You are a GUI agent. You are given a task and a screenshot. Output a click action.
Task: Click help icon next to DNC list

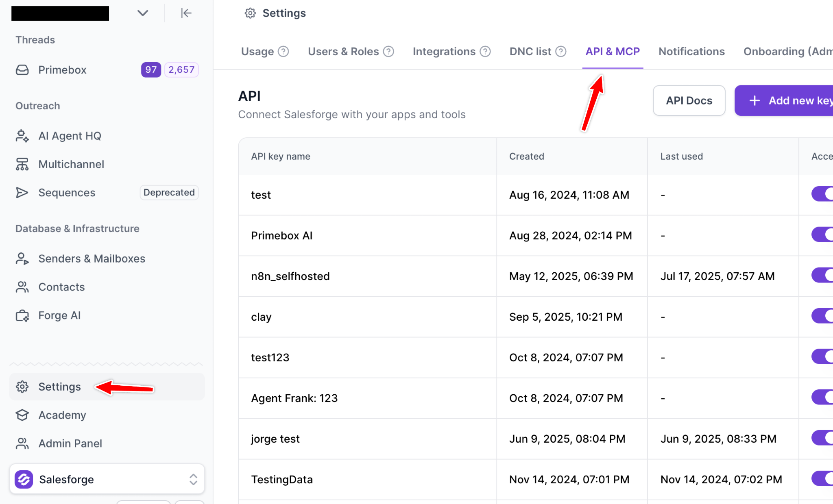(561, 52)
